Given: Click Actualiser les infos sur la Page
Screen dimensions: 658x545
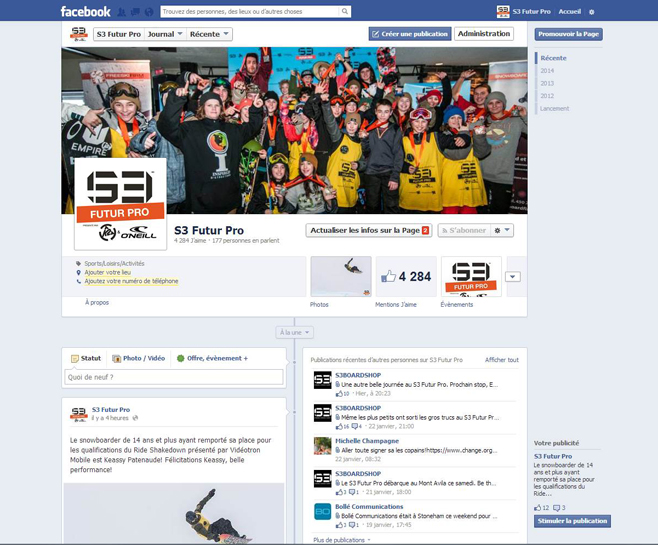Looking at the screenshot, I should pos(369,230).
